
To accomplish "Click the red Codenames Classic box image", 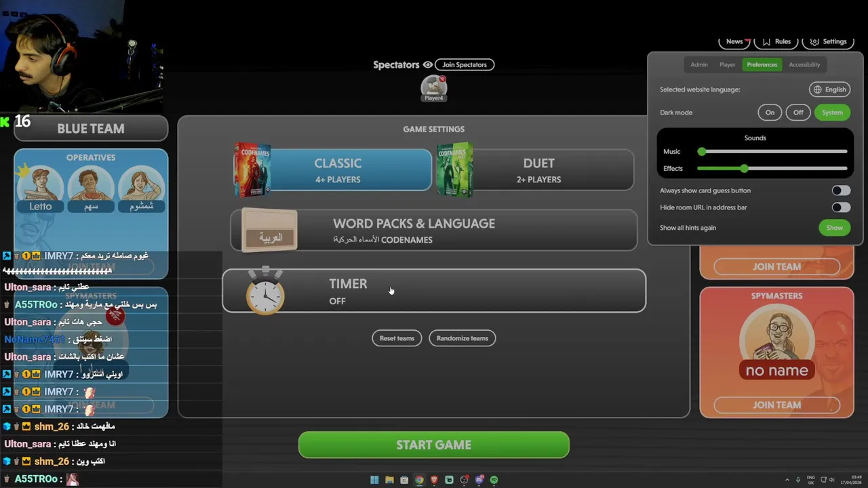I will click(252, 170).
